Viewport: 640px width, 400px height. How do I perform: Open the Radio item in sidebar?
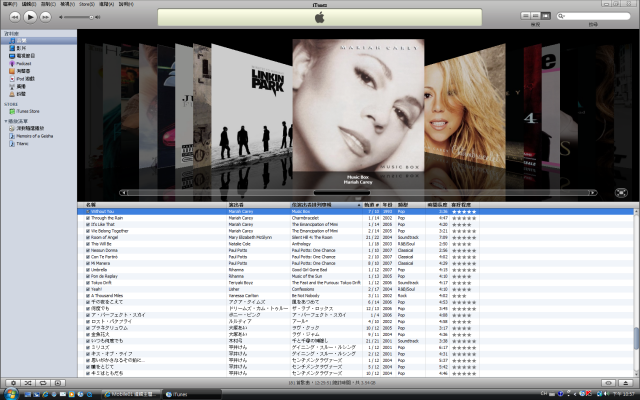click(x=39, y=86)
